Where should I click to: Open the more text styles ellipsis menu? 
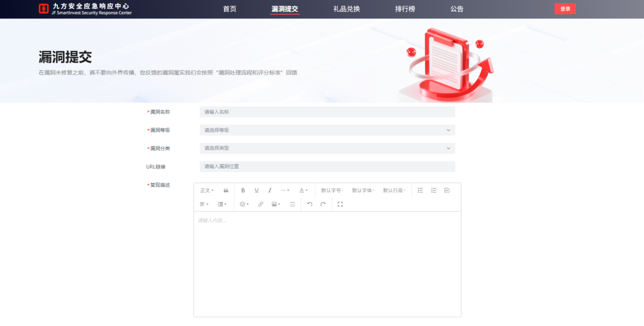(285, 191)
